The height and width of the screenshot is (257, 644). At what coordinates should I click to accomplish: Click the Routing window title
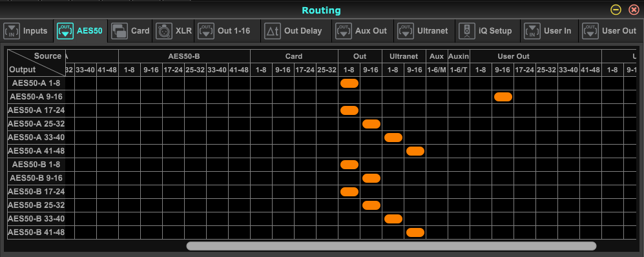point(322,10)
